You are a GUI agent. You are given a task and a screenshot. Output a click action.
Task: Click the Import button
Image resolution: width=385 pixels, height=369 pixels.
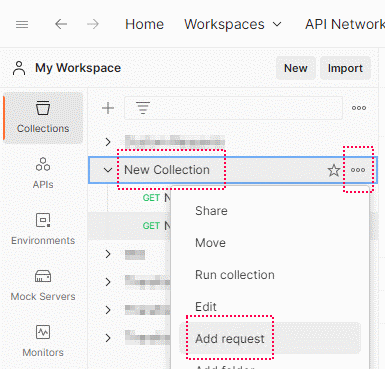(345, 68)
